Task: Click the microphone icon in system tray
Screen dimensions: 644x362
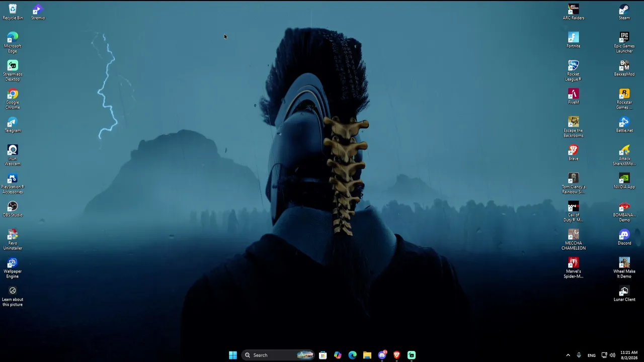Action: 579,355
